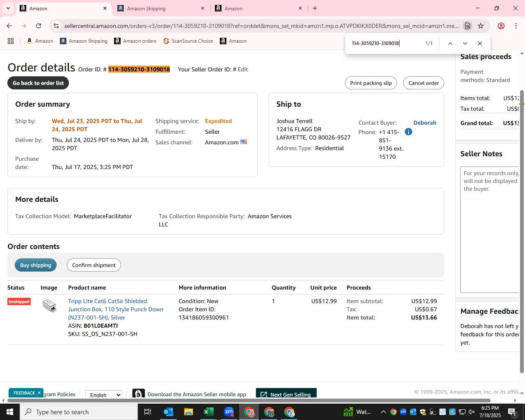Click the browser address bar URL

point(261,26)
